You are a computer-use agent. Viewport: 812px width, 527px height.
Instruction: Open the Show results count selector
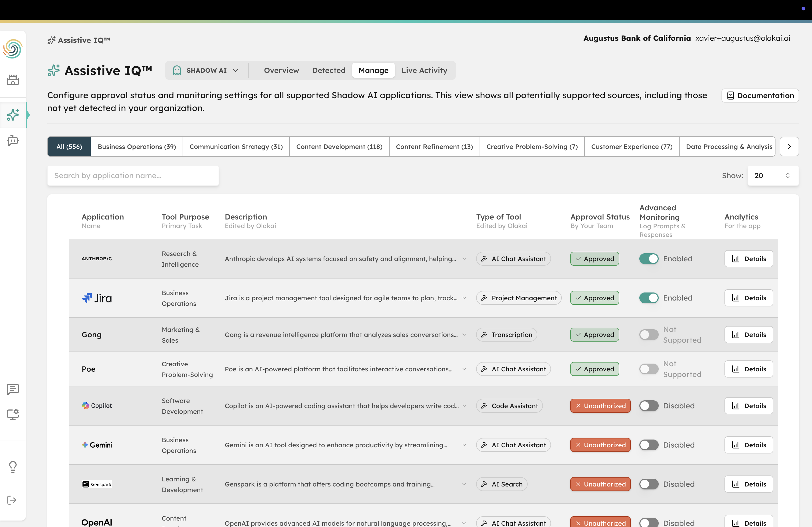[773, 175]
